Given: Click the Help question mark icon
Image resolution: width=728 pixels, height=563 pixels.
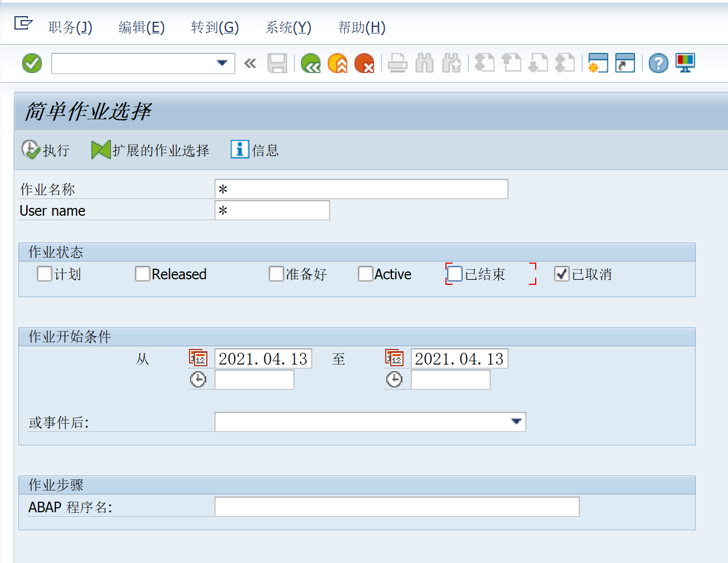Looking at the screenshot, I should click(x=658, y=63).
